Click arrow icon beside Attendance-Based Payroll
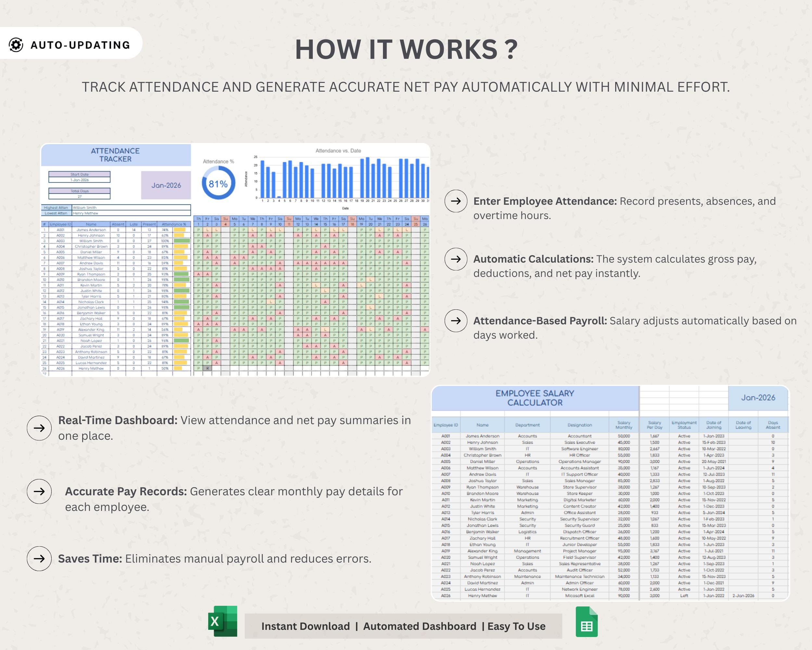 click(456, 321)
